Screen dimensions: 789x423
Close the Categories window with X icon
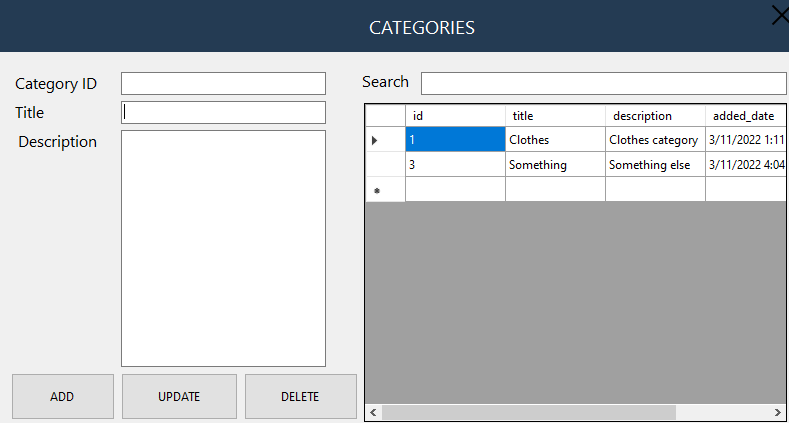coord(779,14)
